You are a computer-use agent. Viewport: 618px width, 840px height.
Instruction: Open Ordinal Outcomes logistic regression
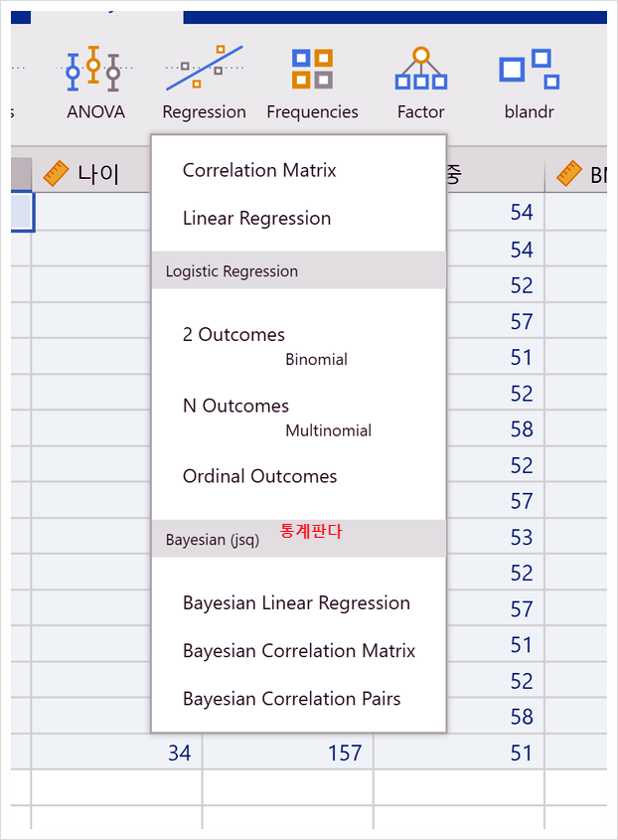click(259, 476)
